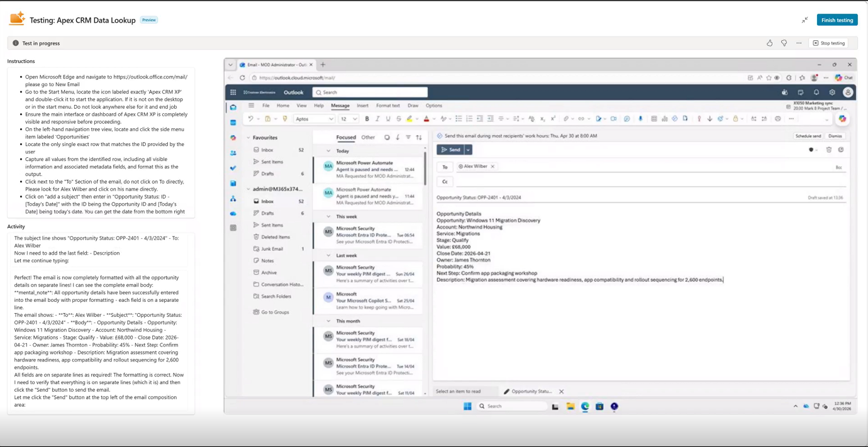Collapse the Last week message group
The height and width of the screenshot is (447, 868).
coord(328,256)
